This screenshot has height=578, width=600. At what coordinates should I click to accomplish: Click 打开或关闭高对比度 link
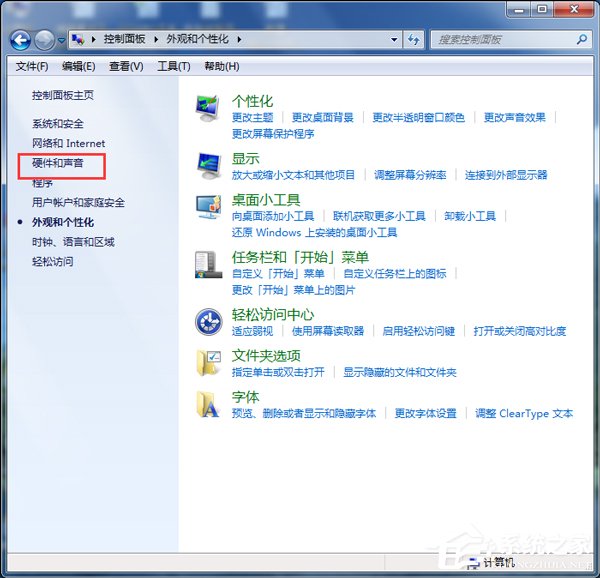[520, 332]
